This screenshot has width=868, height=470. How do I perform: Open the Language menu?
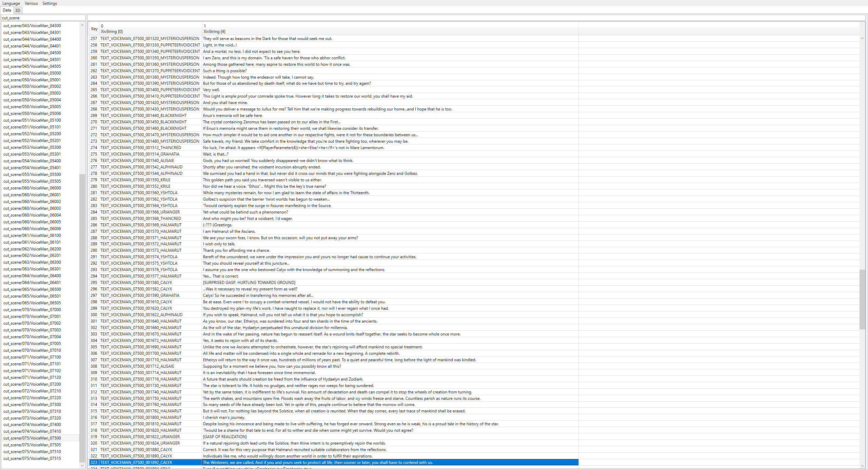pyautogui.click(x=11, y=3)
